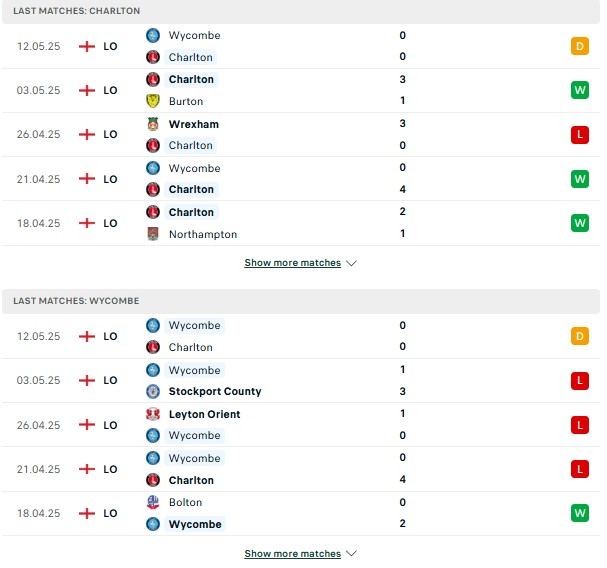Click the Wrexham club crest icon

(x=153, y=124)
